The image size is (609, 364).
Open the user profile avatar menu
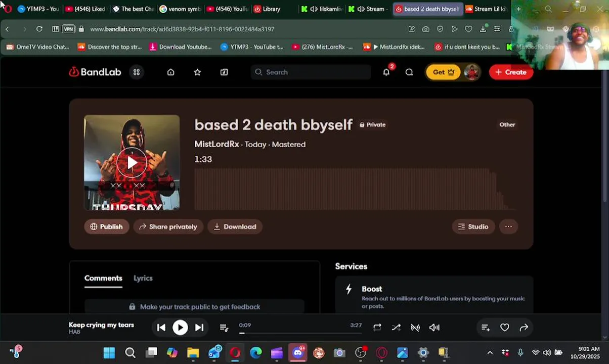click(x=471, y=72)
